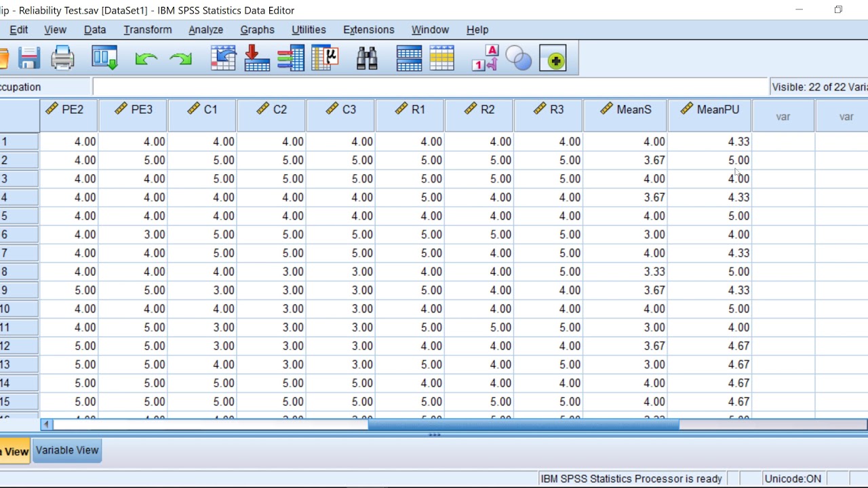Viewport: 868px width, 488px height.
Task: Open the View menu
Action: pos(55,30)
